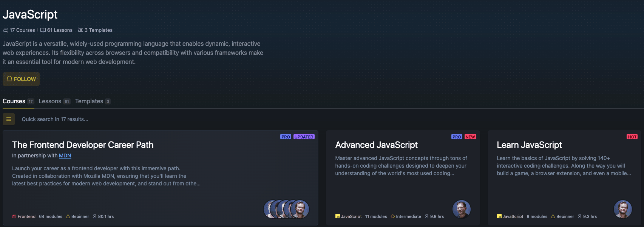This screenshot has height=227, width=644.
Task: Open the MDN partnership link
Action: 65,155
